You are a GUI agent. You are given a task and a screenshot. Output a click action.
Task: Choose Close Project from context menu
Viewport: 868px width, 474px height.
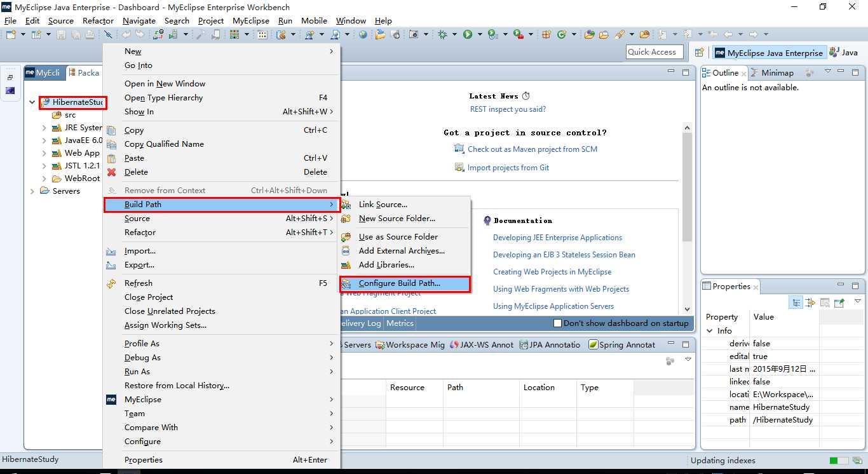tap(149, 297)
